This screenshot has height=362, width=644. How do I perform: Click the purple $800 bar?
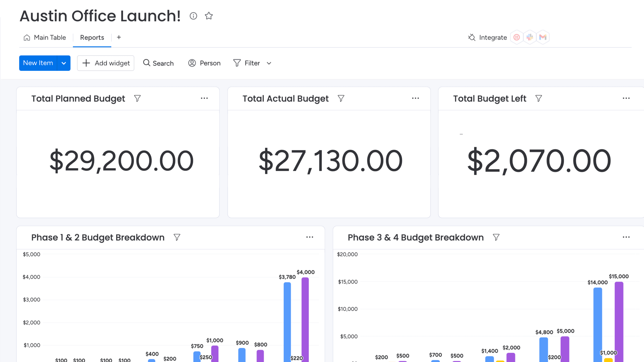[260, 356]
